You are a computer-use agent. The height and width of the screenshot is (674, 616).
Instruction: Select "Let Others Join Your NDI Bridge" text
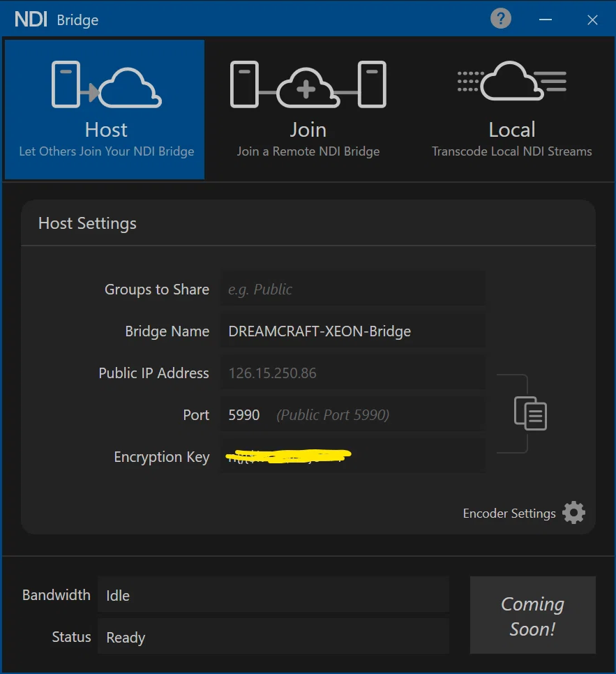[x=106, y=151]
